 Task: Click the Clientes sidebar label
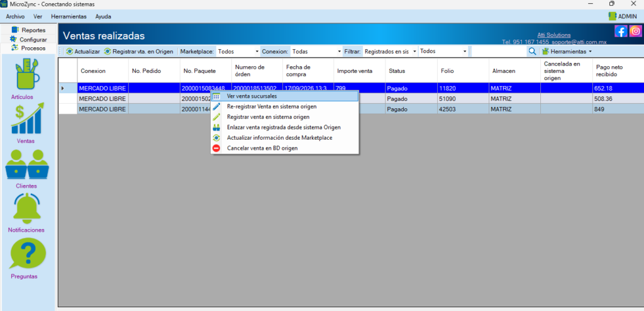pos(26,186)
